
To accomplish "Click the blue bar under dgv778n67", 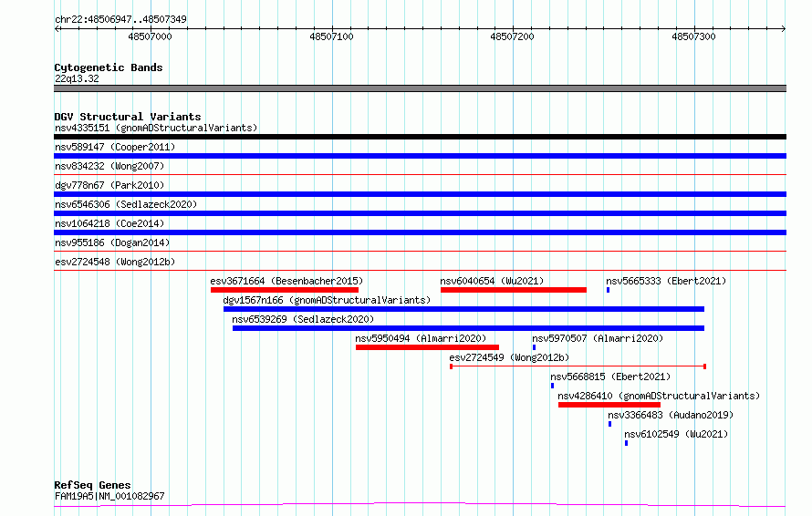I will pyautogui.click(x=420, y=194).
